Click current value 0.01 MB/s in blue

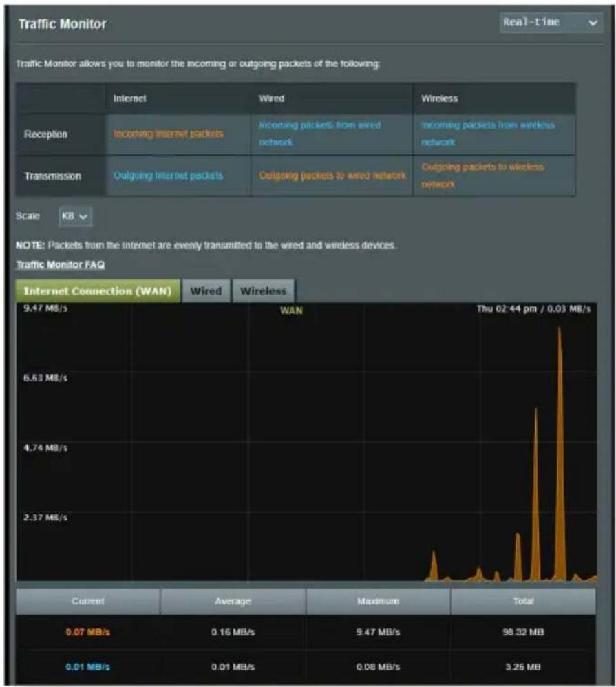pos(87,667)
